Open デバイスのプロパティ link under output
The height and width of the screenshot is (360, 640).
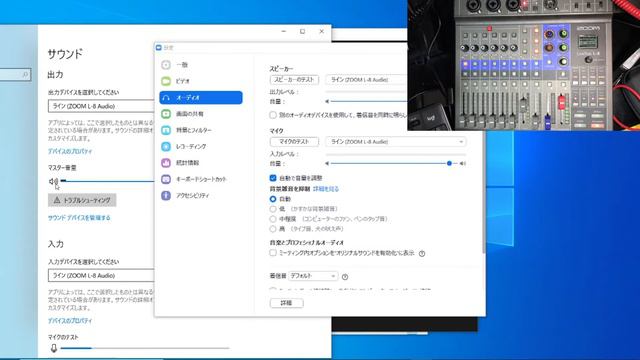[x=70, y=151]
